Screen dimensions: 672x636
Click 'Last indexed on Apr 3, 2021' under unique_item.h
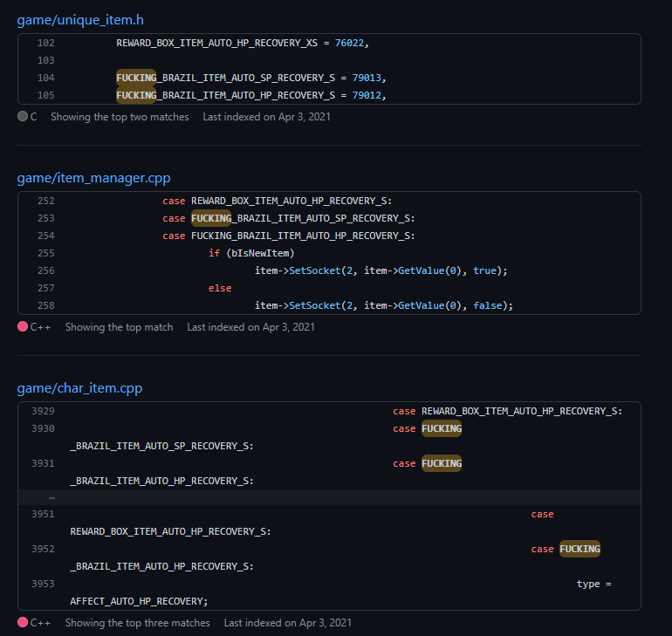266,117
